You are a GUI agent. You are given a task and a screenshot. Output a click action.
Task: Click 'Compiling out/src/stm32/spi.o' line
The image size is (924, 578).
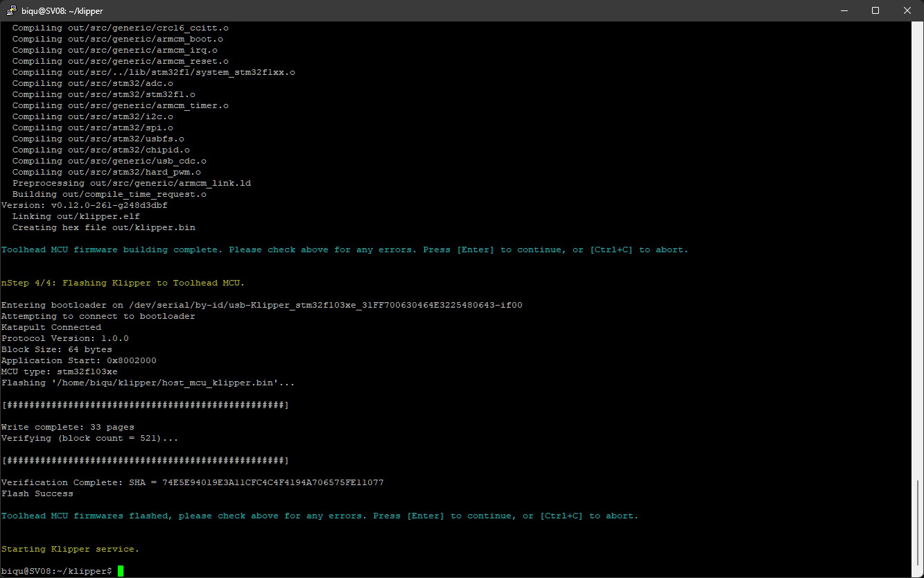(92, 128)
